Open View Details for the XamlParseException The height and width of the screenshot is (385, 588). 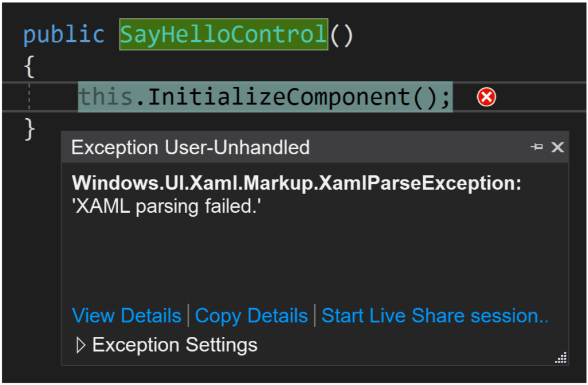pyautogui.click(x=126, y=316)
